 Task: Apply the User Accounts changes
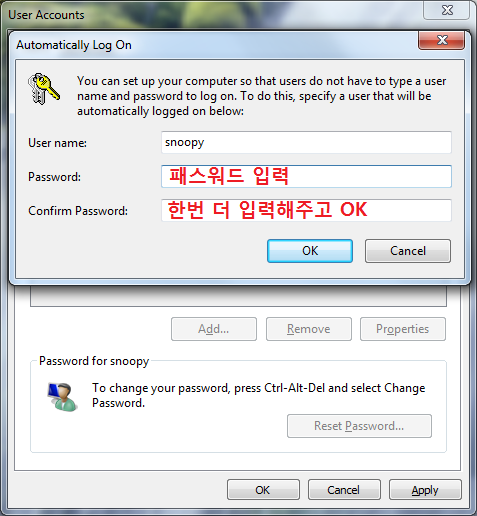pos(425,490)
